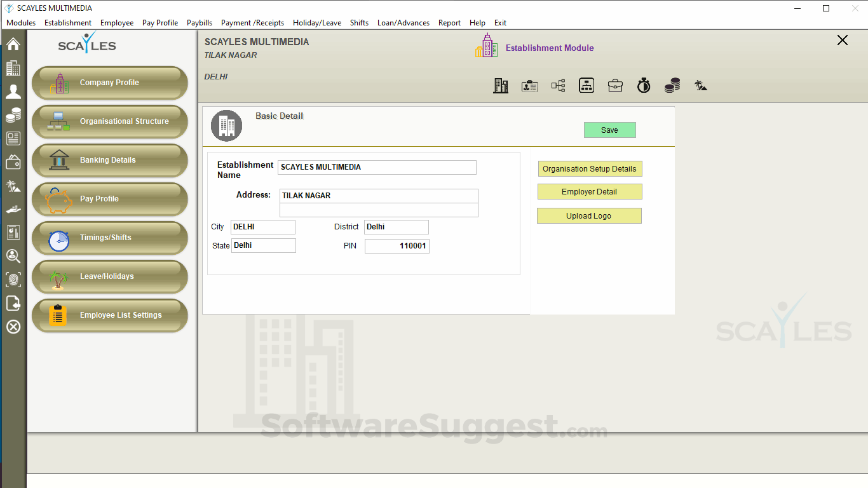This screenshot has height=488, width=868.
Task: Open Organisational Structure section
Action: [110, 121]
